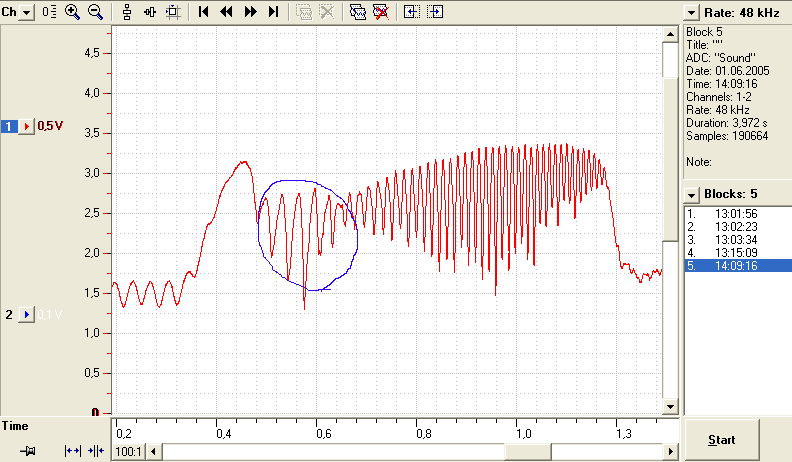This screenshot has width=792, height=462.
Task: Click the greyed copy waveform icon
Action: tap(304, 12)
